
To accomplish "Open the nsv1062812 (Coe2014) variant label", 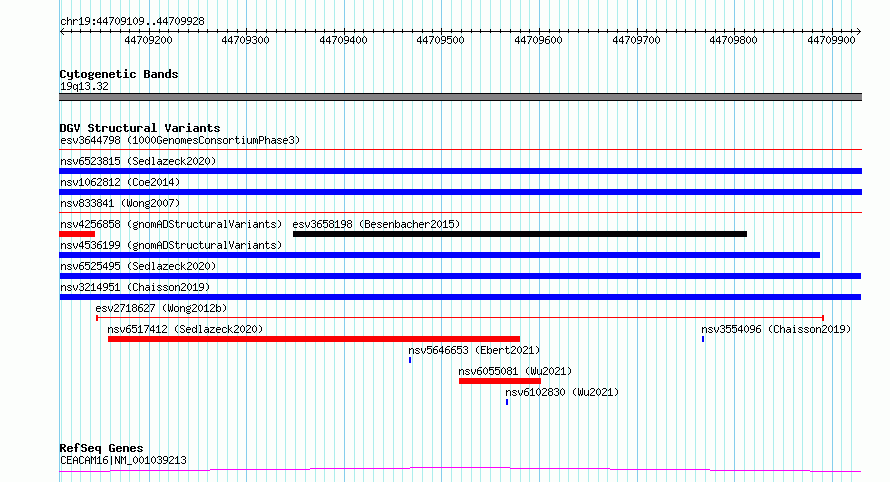I will [120, 182].
